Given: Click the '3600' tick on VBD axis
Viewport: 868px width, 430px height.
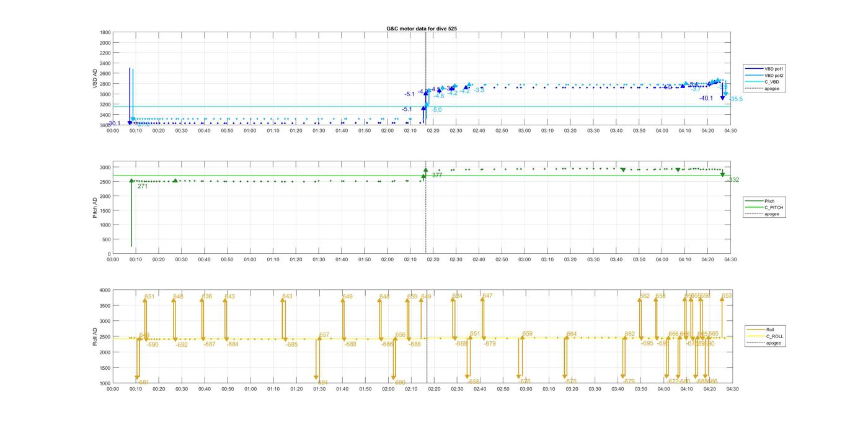Looking at the screenshot, I should pyautogui.click(x=105, y=125).
